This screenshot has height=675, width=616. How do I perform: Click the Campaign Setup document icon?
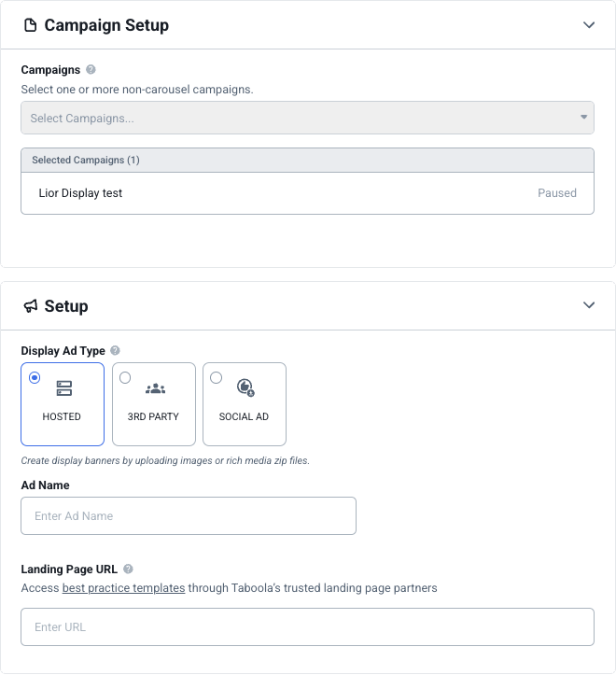pyautogui.click(x=30, y=25)
